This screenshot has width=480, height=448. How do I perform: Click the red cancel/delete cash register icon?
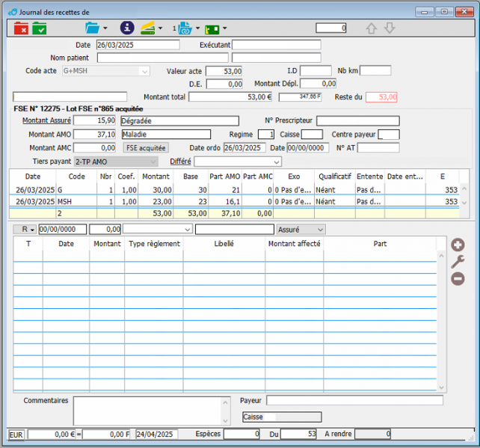pos(21,28)
